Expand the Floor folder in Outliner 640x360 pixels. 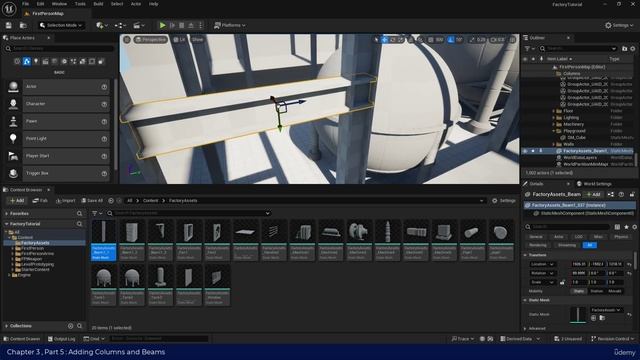click(554, 111)
